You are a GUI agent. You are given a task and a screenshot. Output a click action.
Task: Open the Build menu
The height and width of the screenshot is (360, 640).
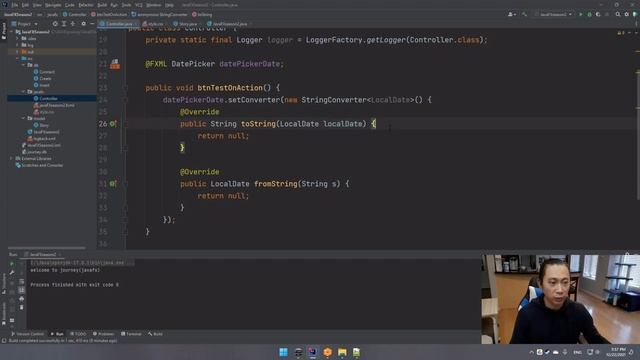click(102, 5)
